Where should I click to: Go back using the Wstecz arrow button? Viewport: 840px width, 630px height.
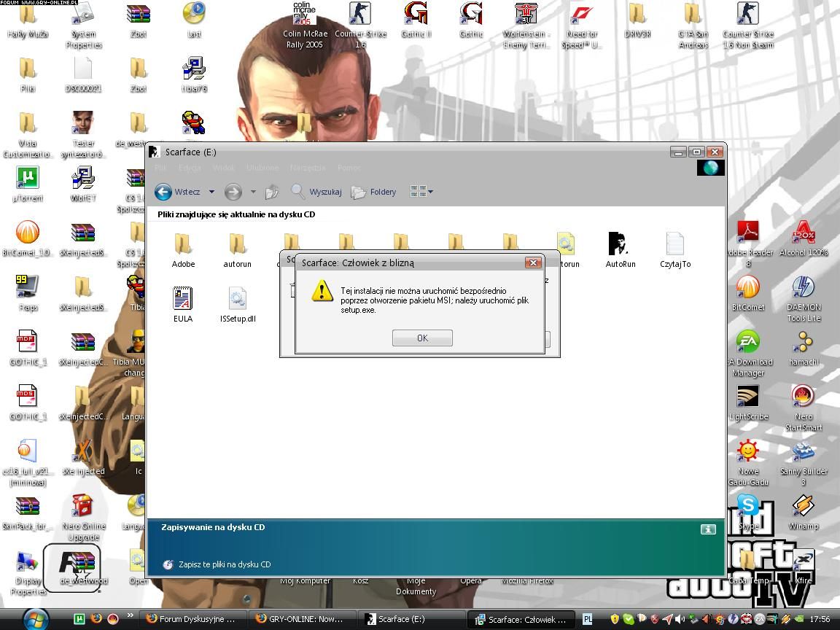click(x=163, y=192)
